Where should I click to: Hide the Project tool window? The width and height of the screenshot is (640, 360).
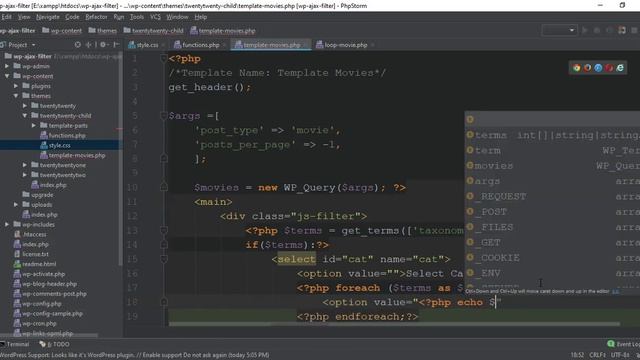pos(116,45)
